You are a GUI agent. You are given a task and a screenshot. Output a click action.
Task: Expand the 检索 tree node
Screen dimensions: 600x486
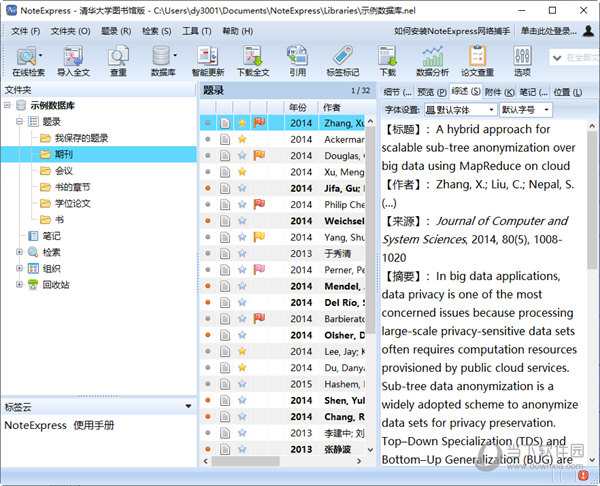point(19,252)
